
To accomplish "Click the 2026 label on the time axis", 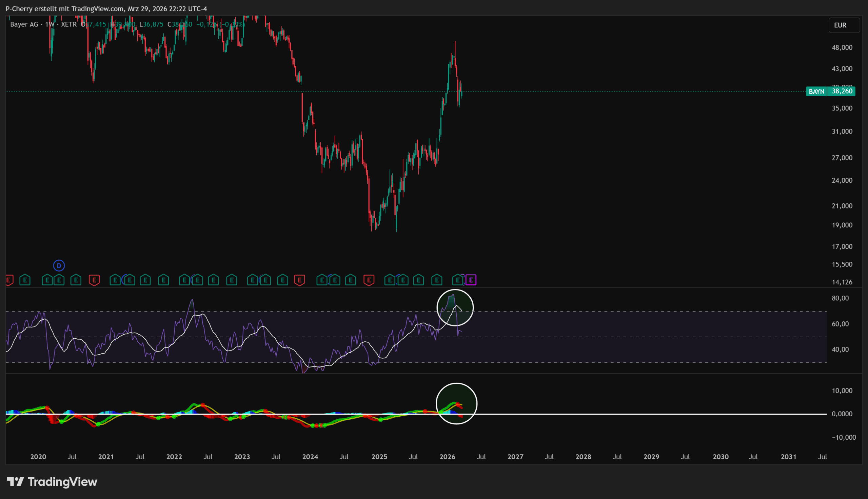I will (x=447, y=457).
